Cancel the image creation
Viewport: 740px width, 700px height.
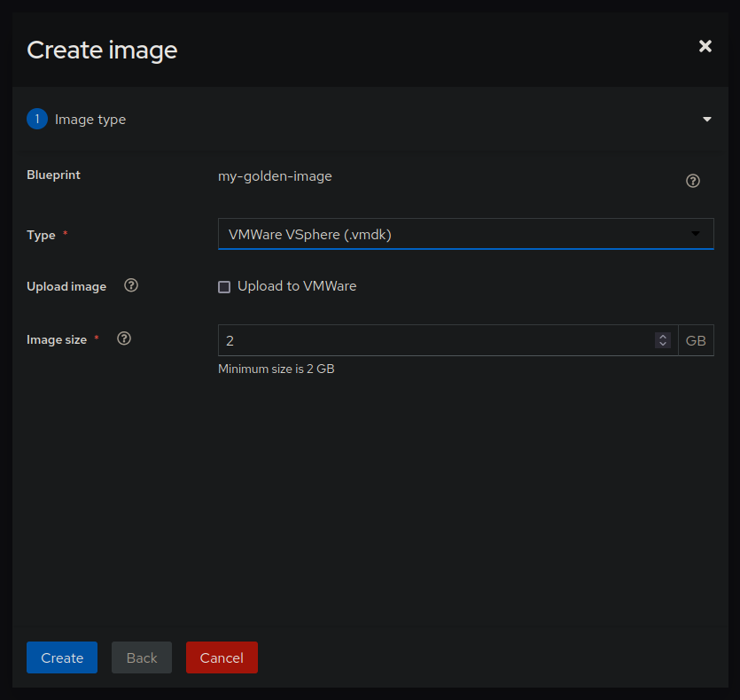(x=221, y=657)
